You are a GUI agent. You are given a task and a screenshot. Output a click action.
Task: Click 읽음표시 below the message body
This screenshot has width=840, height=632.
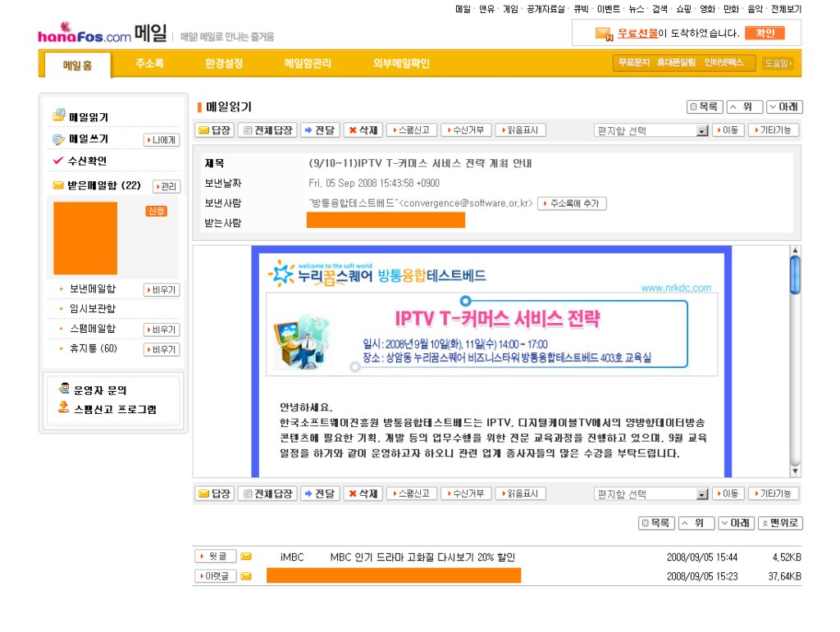point(521,493)
